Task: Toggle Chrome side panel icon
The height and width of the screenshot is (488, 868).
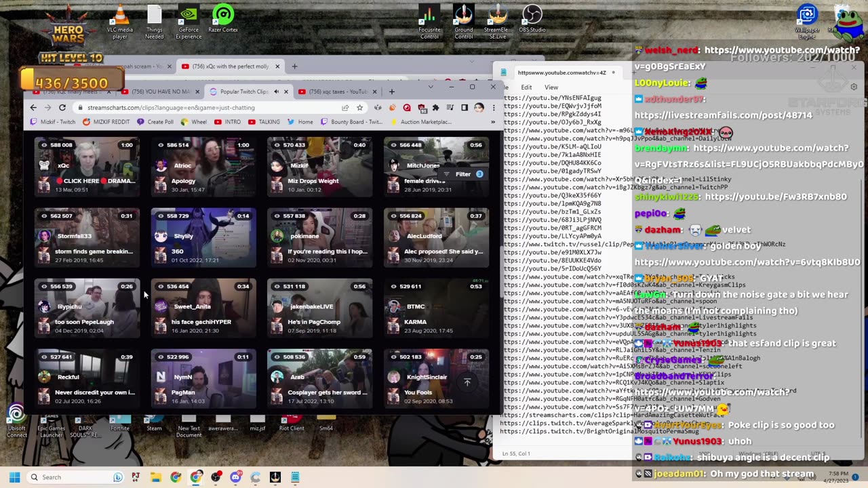Action: pos(465,107)
